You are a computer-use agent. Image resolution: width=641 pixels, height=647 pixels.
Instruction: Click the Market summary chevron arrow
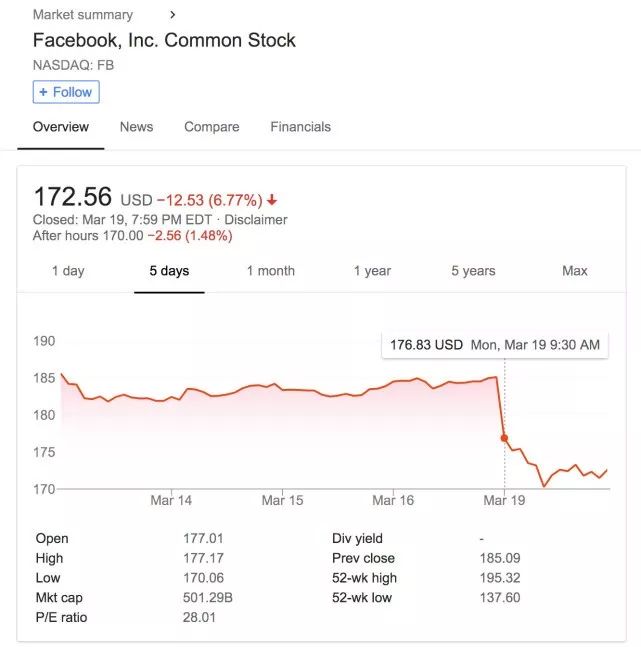pos(172,15)
